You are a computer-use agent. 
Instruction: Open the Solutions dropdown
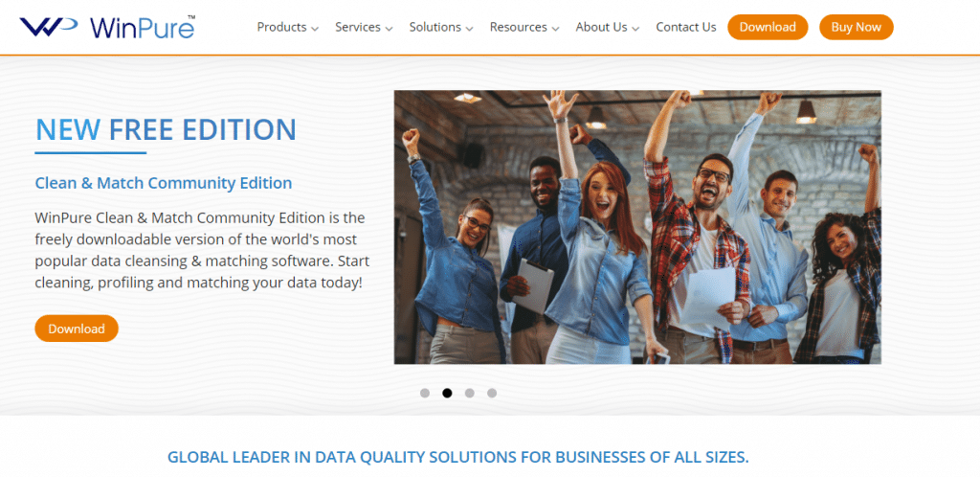(441, 27)
